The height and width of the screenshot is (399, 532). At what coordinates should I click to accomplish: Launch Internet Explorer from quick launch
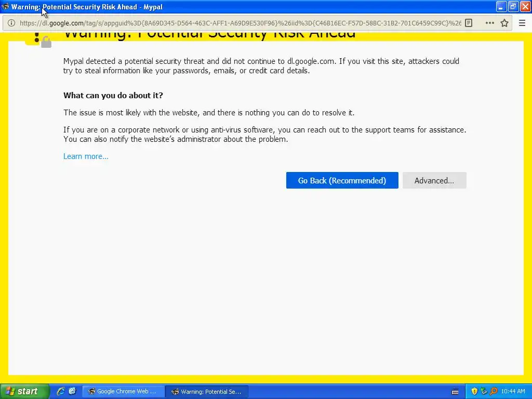61,391
